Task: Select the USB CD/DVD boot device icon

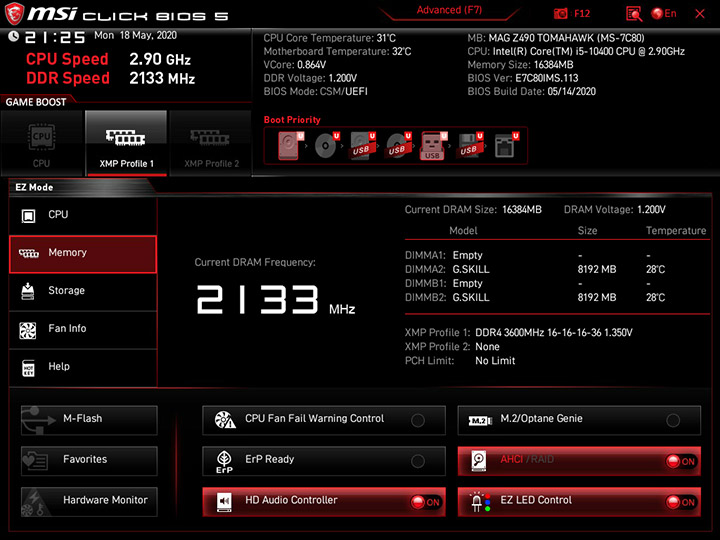Action: 398,146
